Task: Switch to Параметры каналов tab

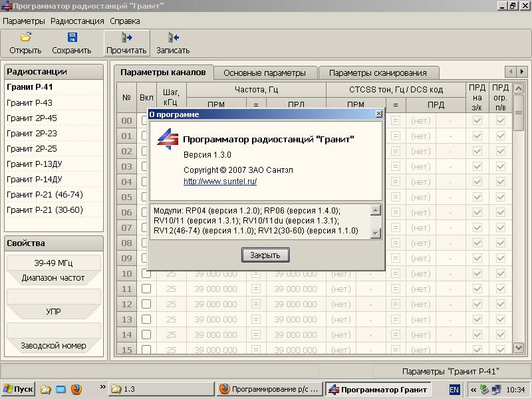Action: coord(163,72)
